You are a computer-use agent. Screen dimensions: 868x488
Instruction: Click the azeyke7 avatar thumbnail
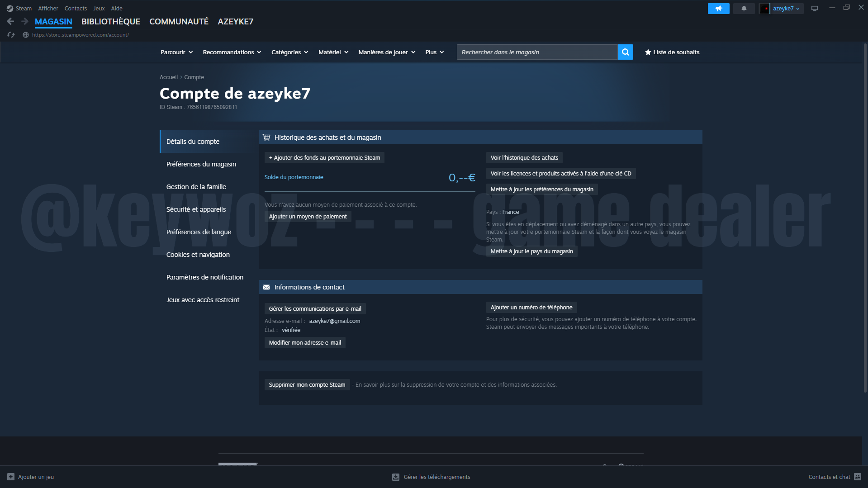click(x=764, y=9)
